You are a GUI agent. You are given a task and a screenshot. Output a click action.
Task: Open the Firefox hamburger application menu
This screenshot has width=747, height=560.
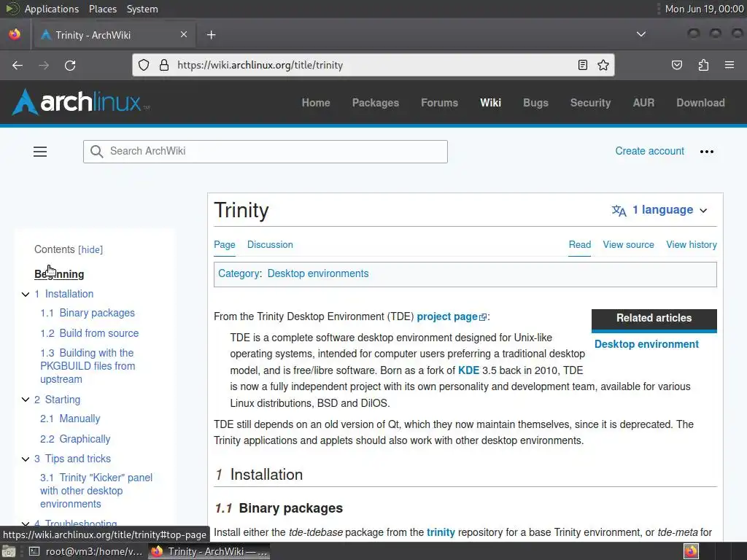tap(729, 65)
